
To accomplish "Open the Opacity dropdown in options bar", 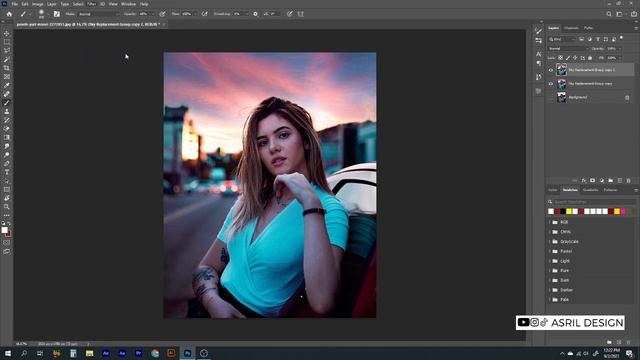I will [x=153, y=14].
